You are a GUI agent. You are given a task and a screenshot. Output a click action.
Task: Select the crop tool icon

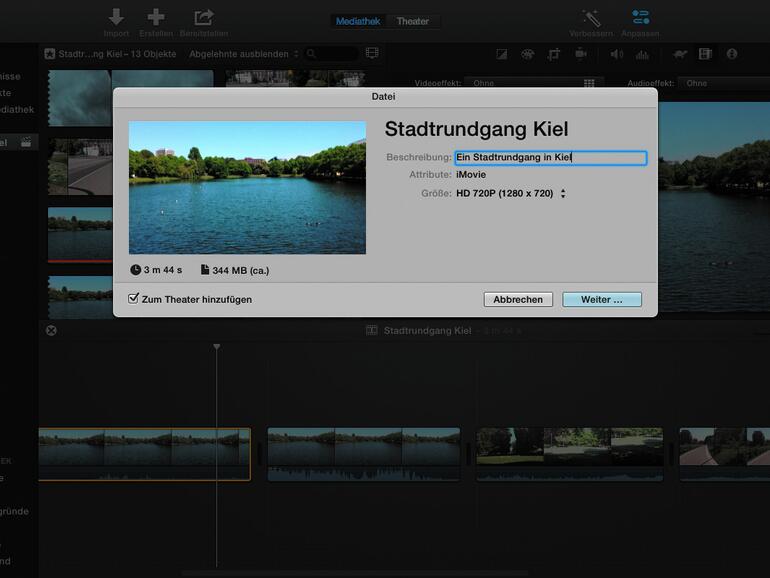553,54
